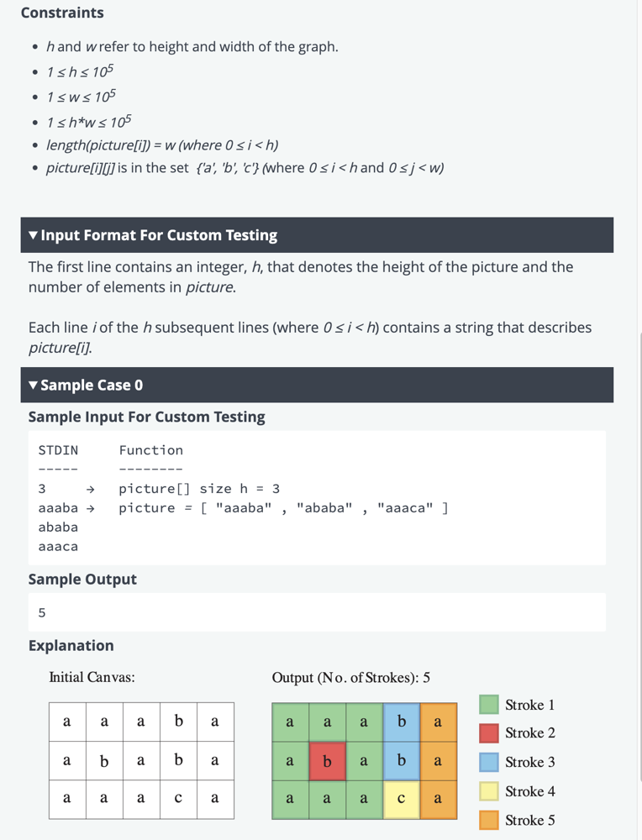Click the 'ababa' line in STDIN input
Screen dimensions: 642x840
[58, 528]
